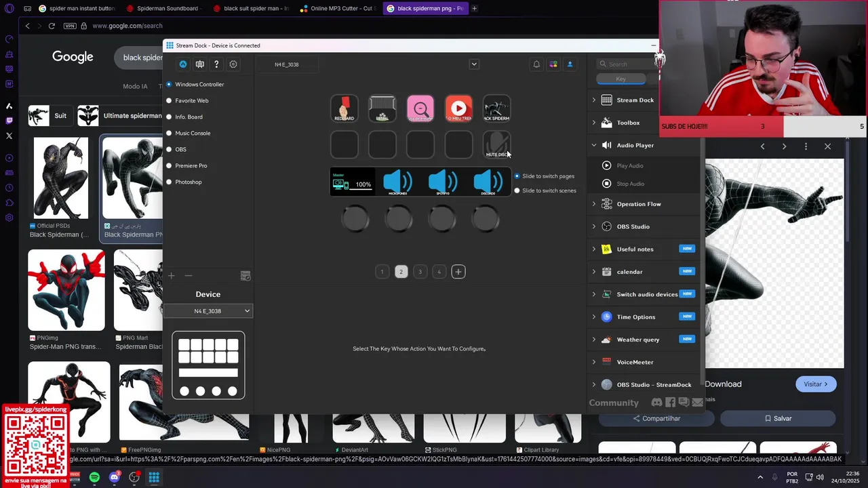868x488 pixels.
Task: Add a new profile with plus icon
Action: tap(172, 276)
